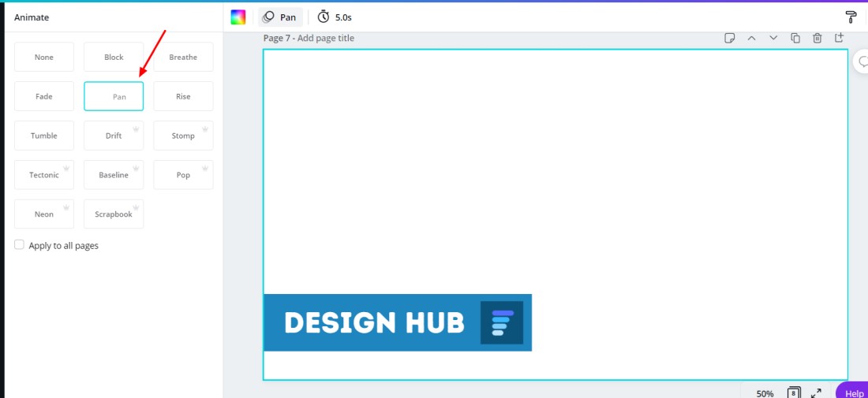Click the Add page title field
868x398 pixels.
click(326, 38)
